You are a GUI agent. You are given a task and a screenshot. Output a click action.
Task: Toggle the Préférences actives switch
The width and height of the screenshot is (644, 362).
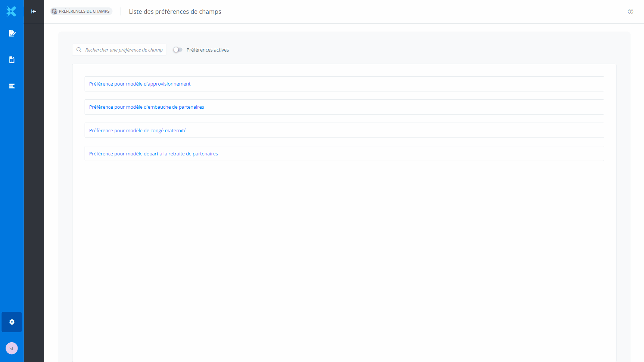177,50
